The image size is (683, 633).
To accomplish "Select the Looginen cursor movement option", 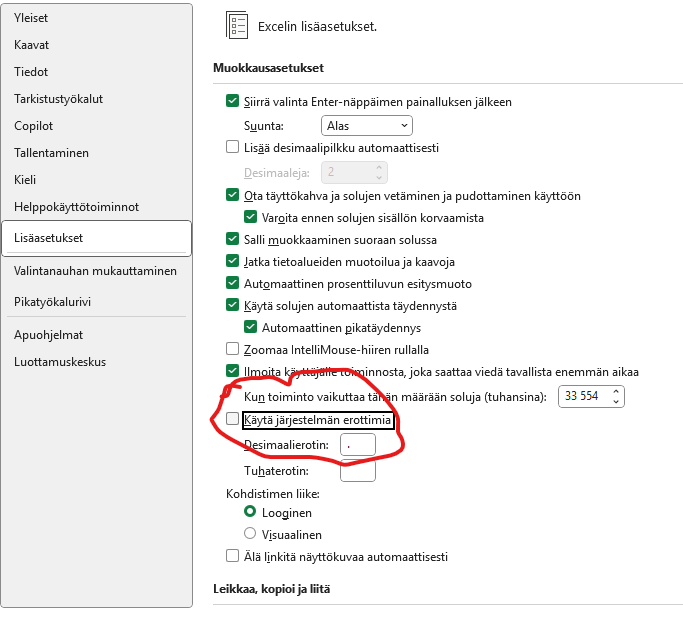I will (x=250, y=512).
